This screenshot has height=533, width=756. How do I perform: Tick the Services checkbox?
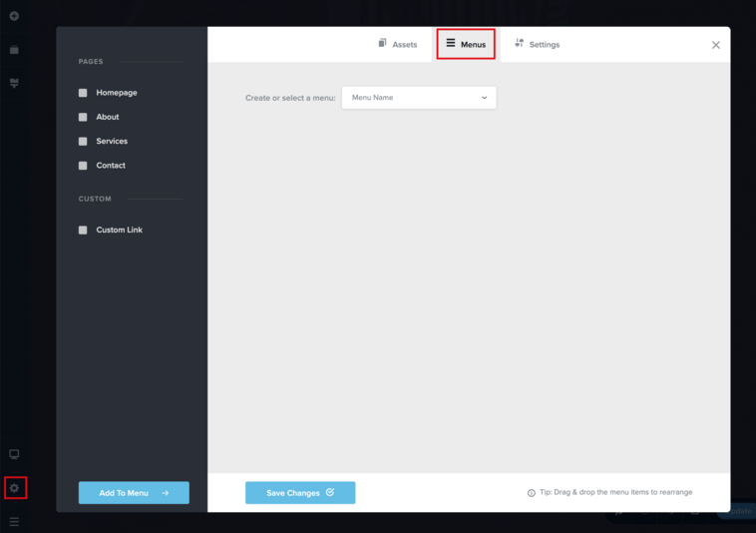83,141
